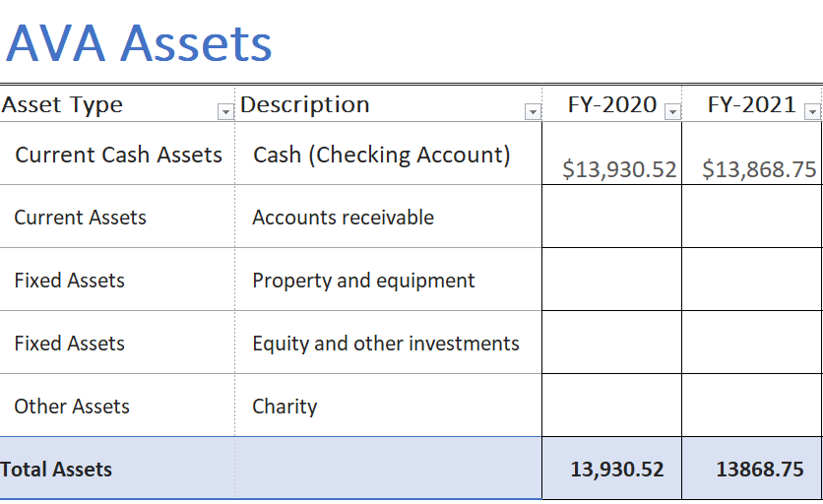Select the Total Assets label cell

click(x=57, y=470)
